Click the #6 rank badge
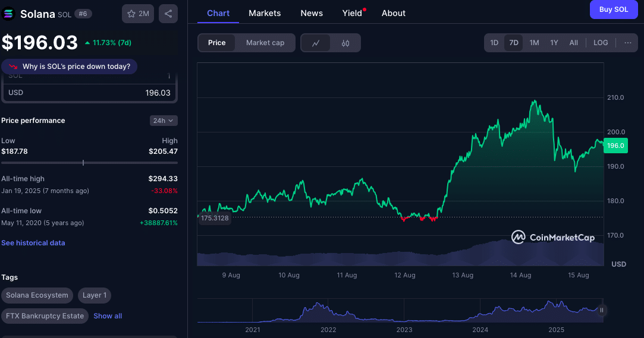644x338 pixels. click(x=83, y=14)
